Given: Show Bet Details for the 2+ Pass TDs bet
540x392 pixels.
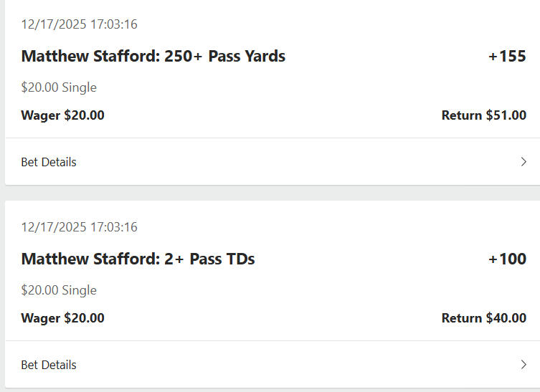Looking at the screenshot, I should (x=49, y=365).
